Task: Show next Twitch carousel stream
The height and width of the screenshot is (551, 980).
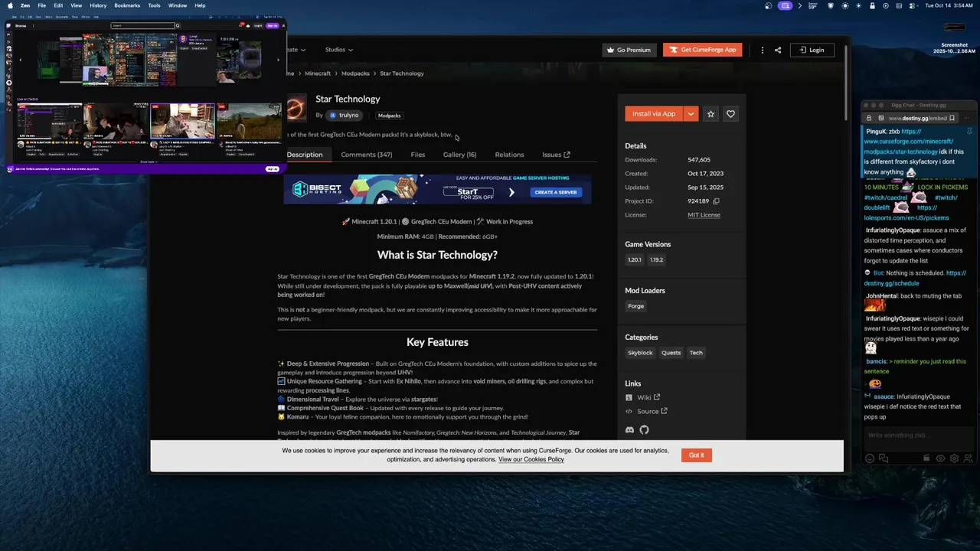Action: click(278, 59)
